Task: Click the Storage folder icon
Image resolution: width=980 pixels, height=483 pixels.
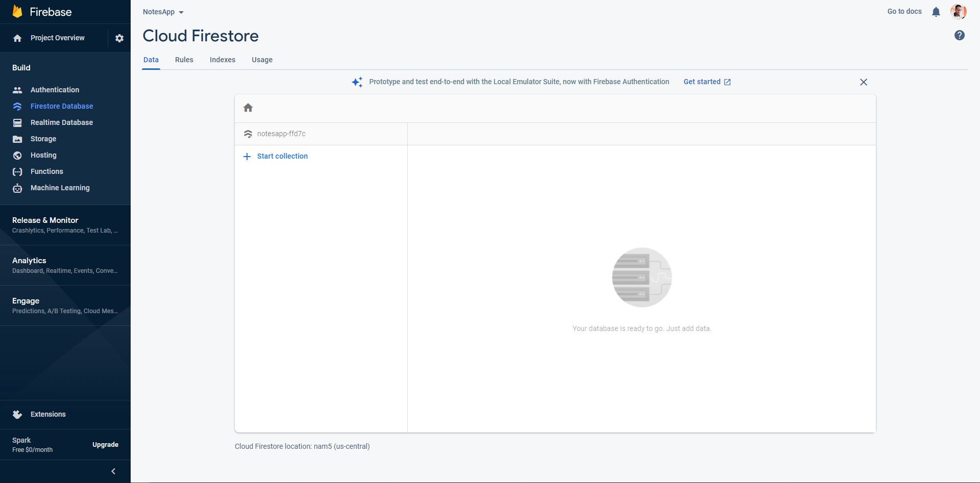Action: coord(17,139)
